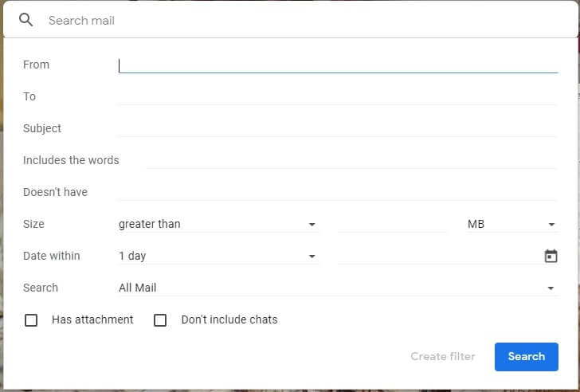Screen dimensions: 580x392
Task: Click the Subject input field
Action: pyautogui.click(x=338, y=129)
